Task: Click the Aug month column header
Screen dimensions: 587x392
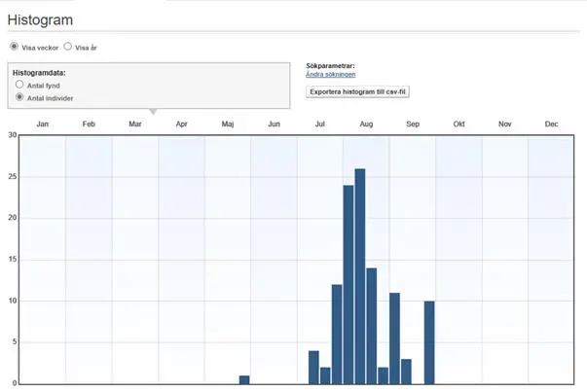Action: (366, 125)
